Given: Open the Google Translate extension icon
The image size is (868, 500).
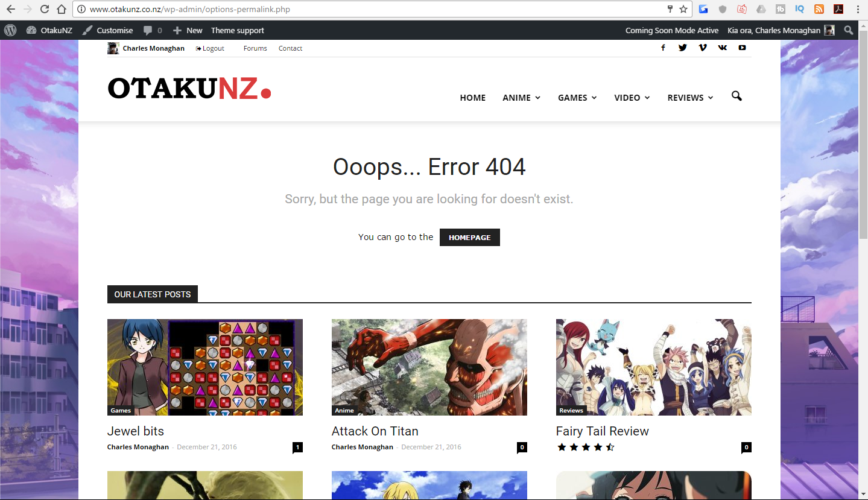Looking at the screenshot, I should pos(703,9).
